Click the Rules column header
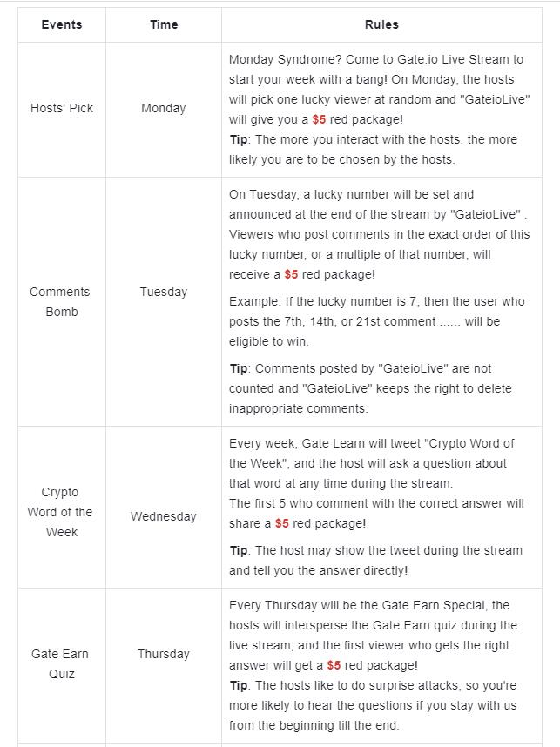Screen dimensions: 560x747 381,24
